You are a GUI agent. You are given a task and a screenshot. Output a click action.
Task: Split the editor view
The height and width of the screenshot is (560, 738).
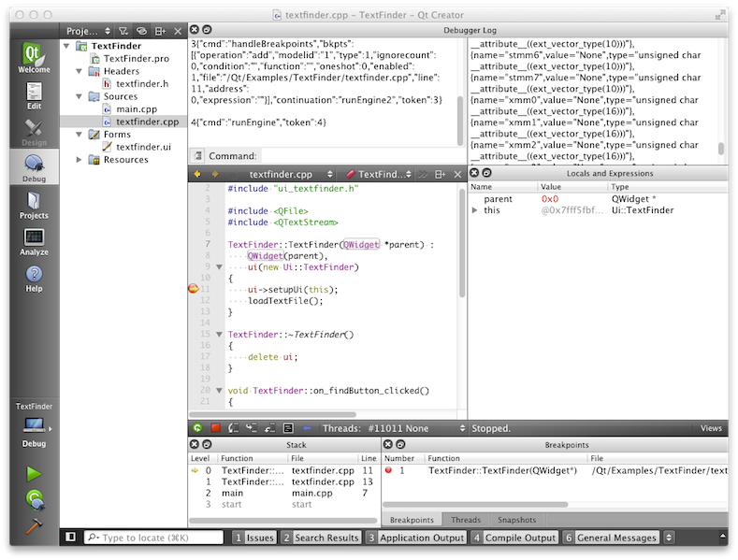[440, 174]
